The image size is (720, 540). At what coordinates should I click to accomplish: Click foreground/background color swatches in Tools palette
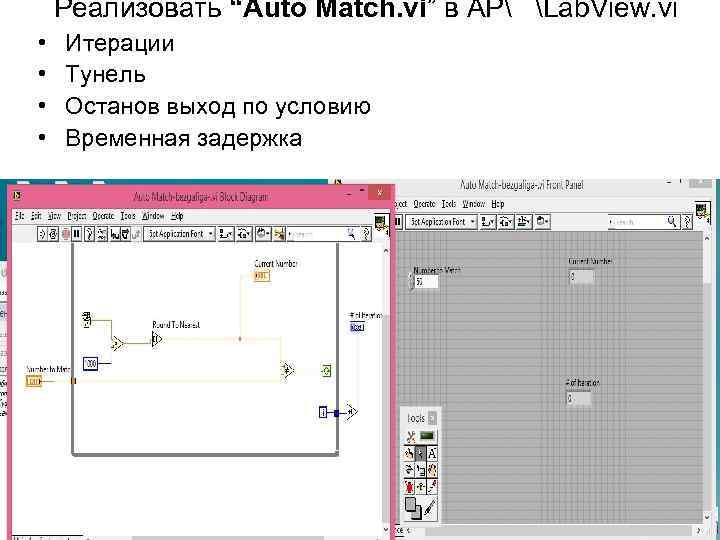(414, 508)
